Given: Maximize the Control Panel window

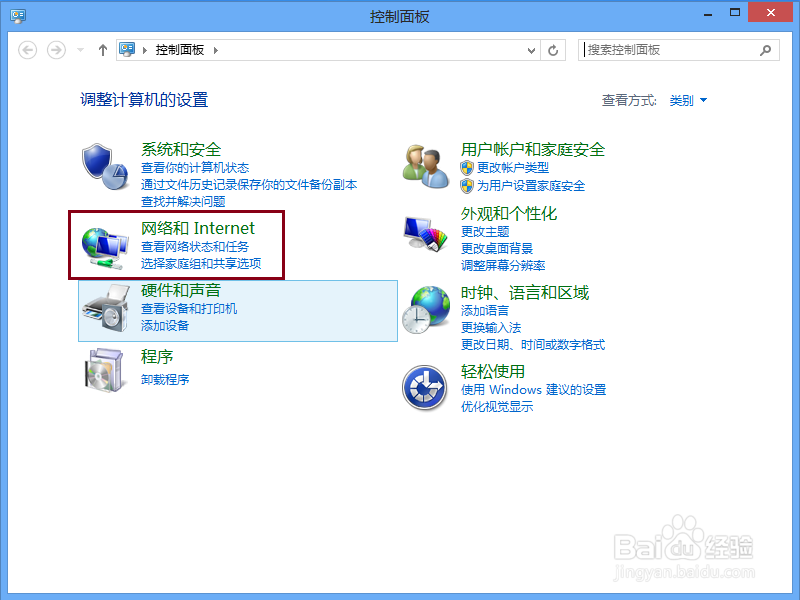Looking at the screenshot, I should (735, 13).
